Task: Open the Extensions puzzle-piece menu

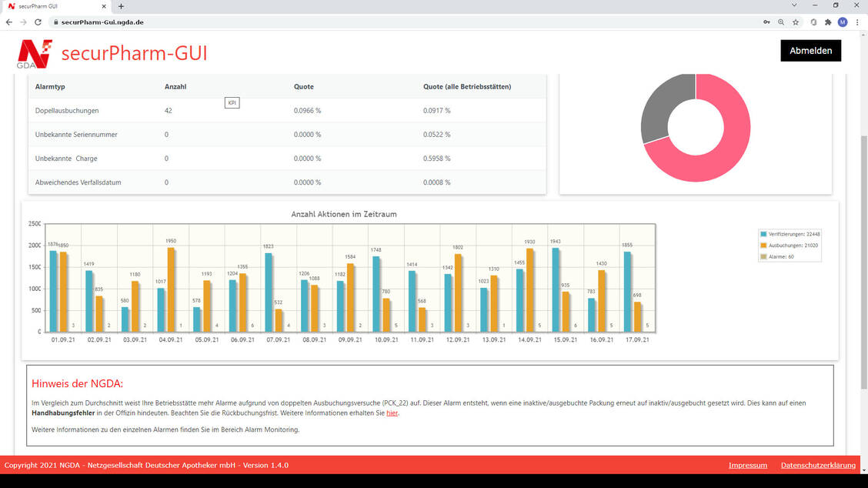Action: pyautogui.click(x=828, y=22)
